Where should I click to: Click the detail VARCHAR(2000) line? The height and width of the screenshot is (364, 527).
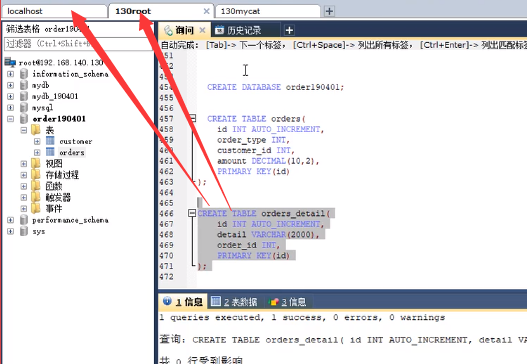[268, 235]
